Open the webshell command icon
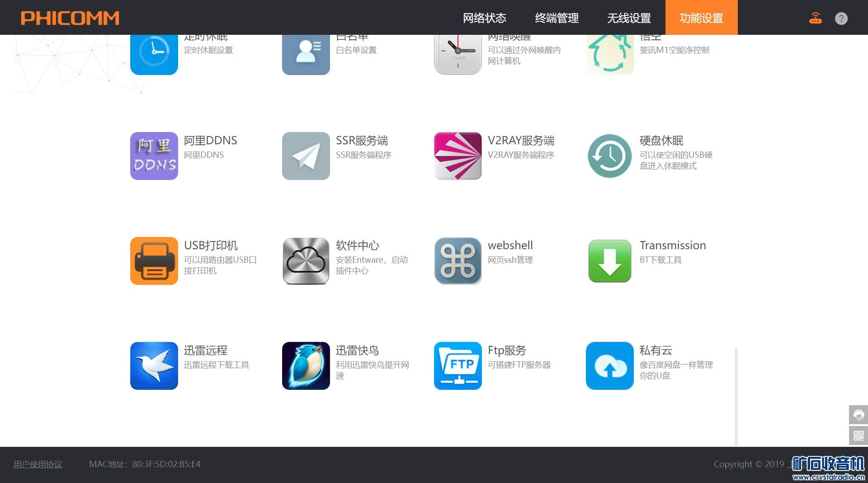This screenshot has height=483, width=868. pos(458,261)
